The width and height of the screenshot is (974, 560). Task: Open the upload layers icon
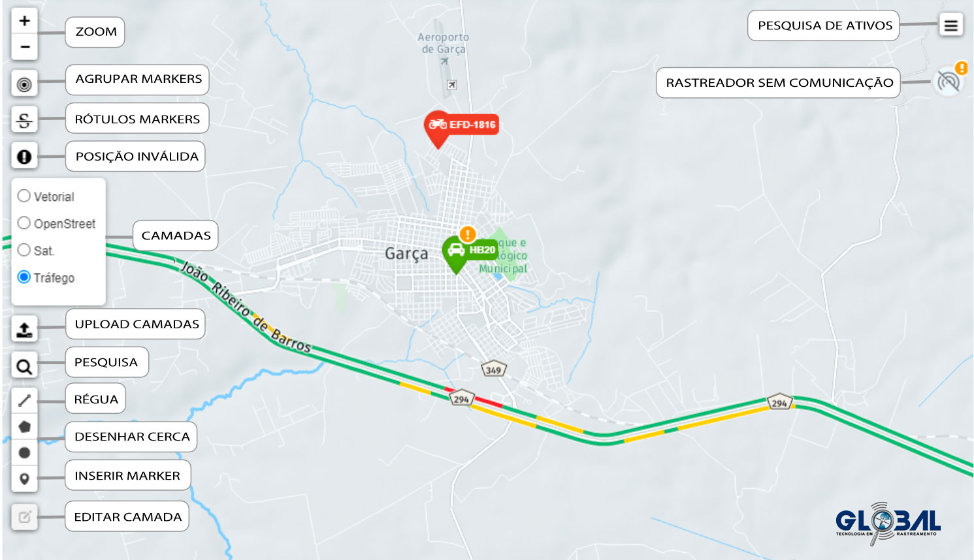(24, 330)
